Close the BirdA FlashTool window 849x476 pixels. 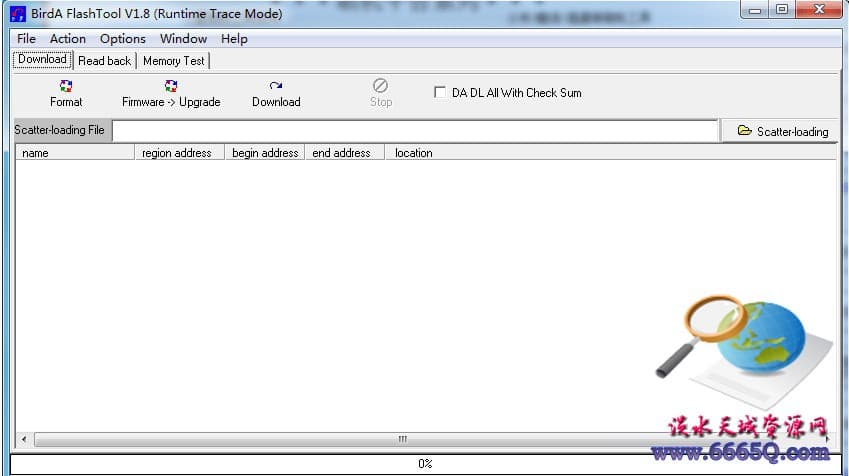tap(819, 10)
